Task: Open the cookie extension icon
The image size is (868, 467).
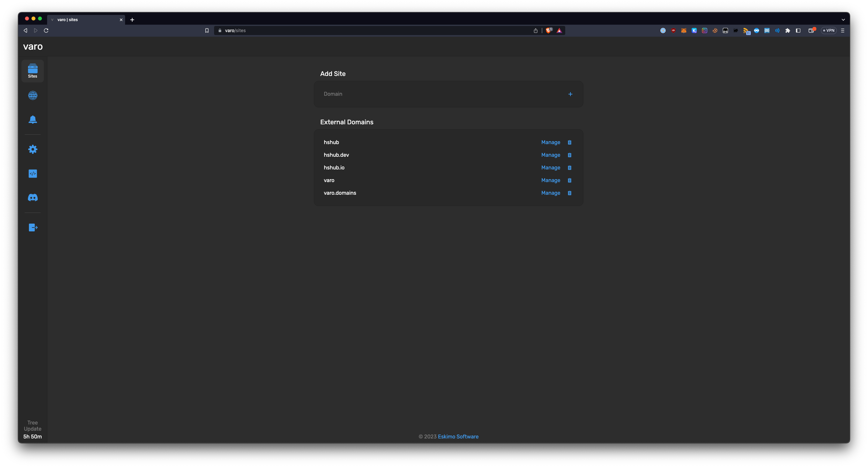Action: 715,30
